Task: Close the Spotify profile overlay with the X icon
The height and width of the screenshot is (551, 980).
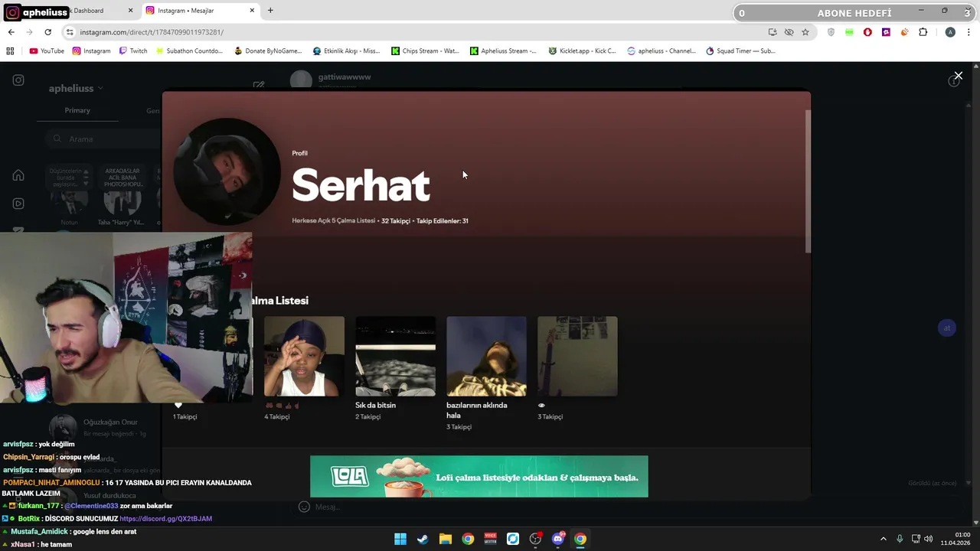Action: 958,76
